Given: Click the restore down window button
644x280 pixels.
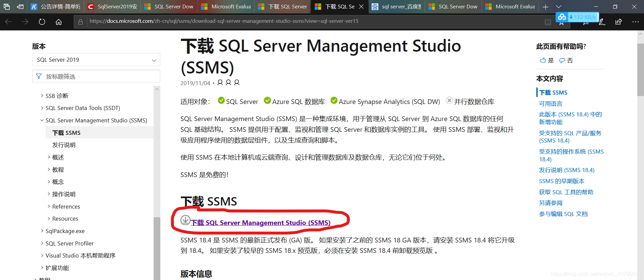Looking at the screenshot, I should point(615,7).
